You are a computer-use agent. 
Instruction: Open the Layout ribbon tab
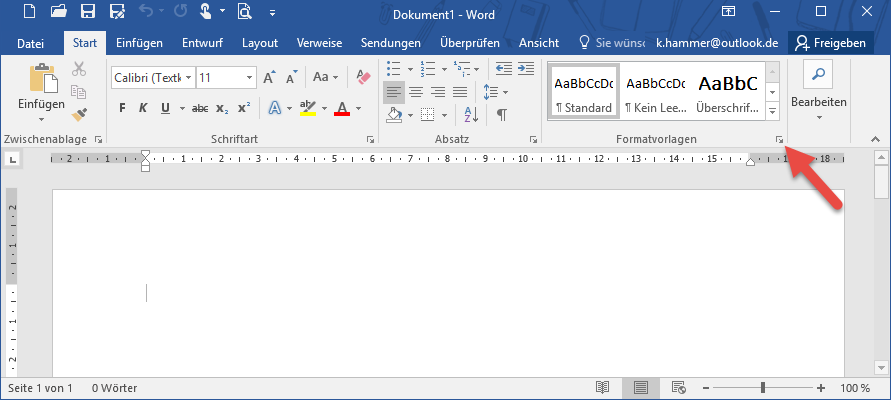pos(260,43)
